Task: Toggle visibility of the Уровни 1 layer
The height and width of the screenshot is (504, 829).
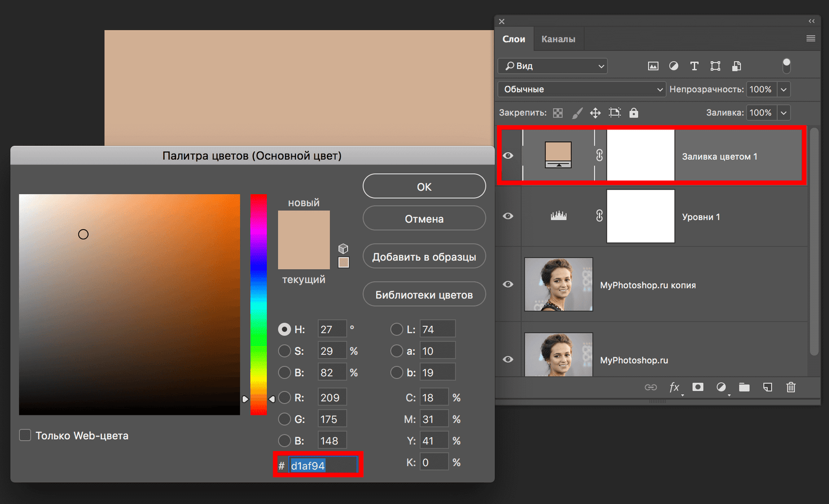Action: [x=508, y=216]
